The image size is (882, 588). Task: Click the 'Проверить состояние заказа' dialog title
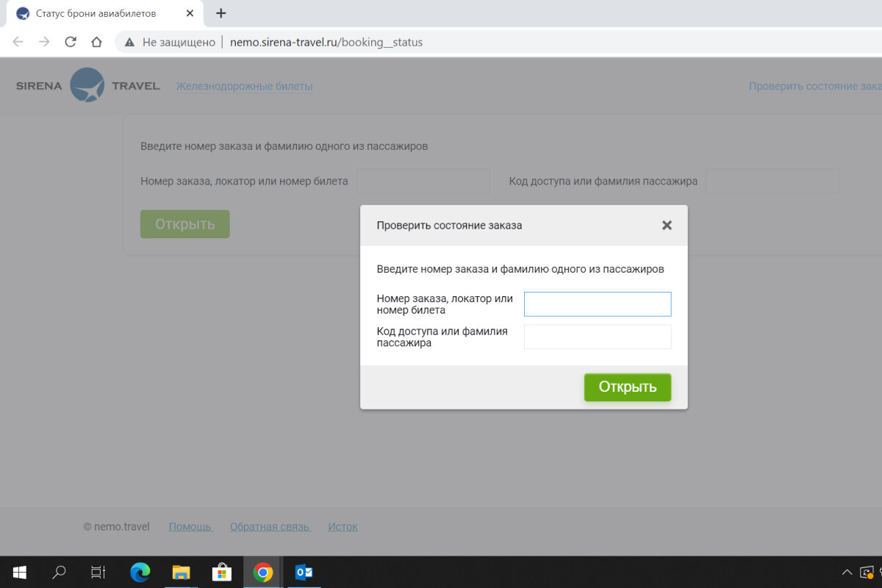coord(449,226)
